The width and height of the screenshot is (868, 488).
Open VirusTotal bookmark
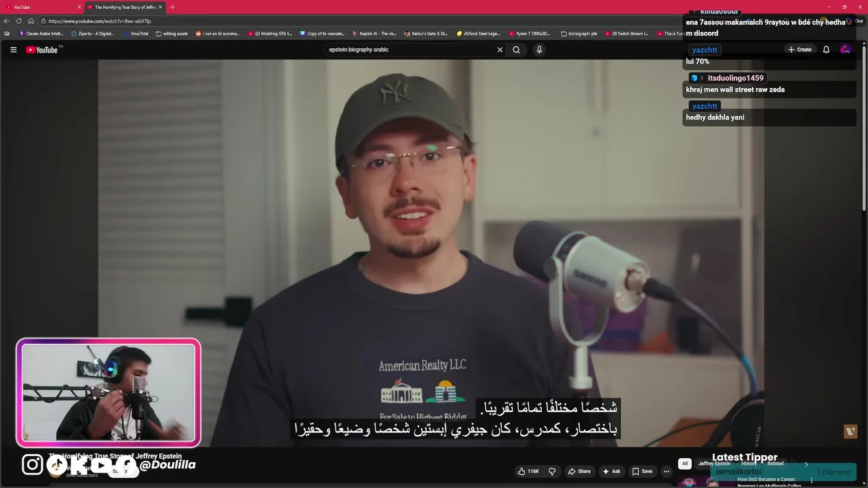tap(135, 33)
